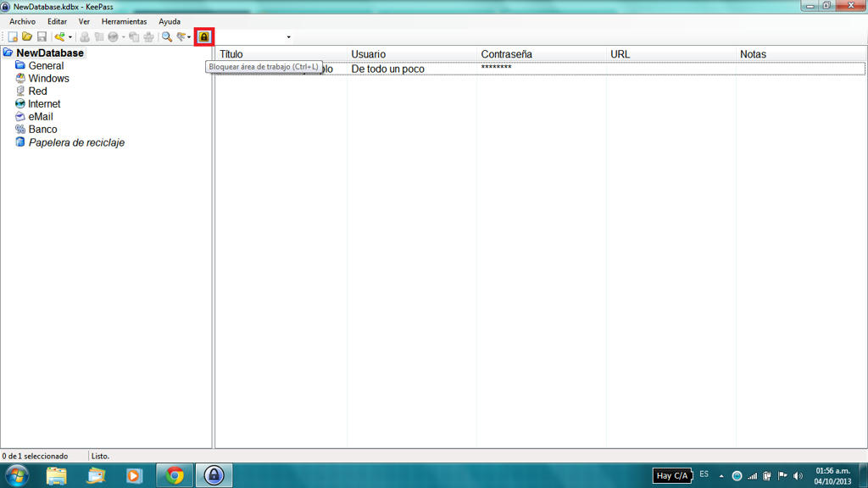This screenshot has width=868, height=488.
Task: Switch to Google Chrome in the taskbar
Action: coord(175,476)
